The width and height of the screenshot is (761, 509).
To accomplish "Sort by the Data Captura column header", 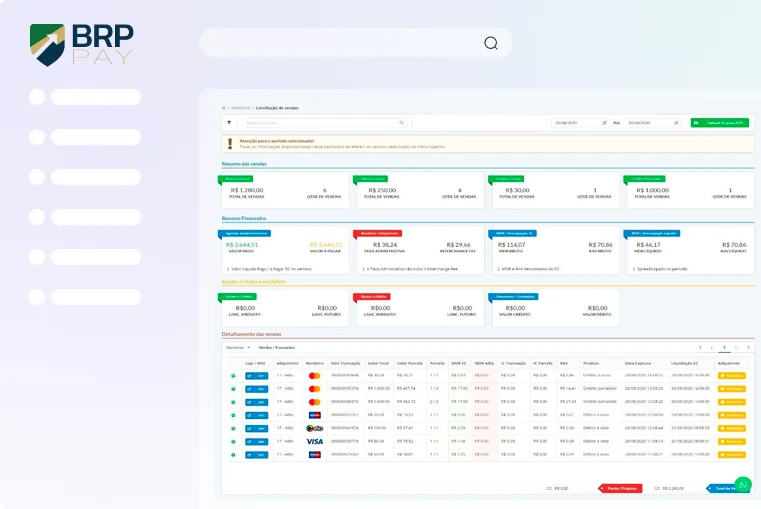I will (x=637, y=363).
